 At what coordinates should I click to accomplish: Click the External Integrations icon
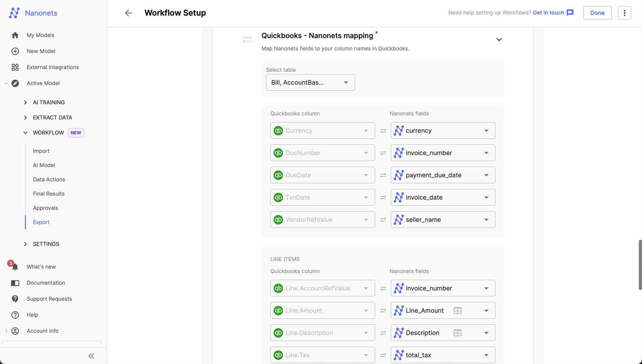tap(15, 67)
